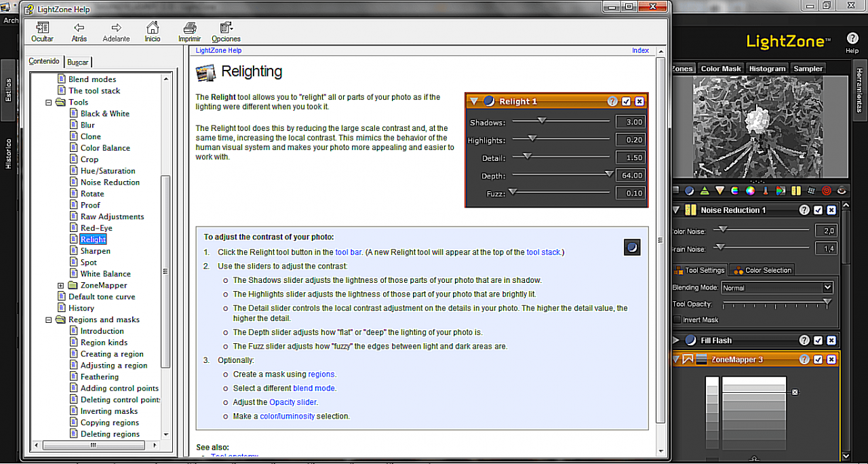
Task: Follow the 'tool stack' link in step 1
Action: point(543,252)
